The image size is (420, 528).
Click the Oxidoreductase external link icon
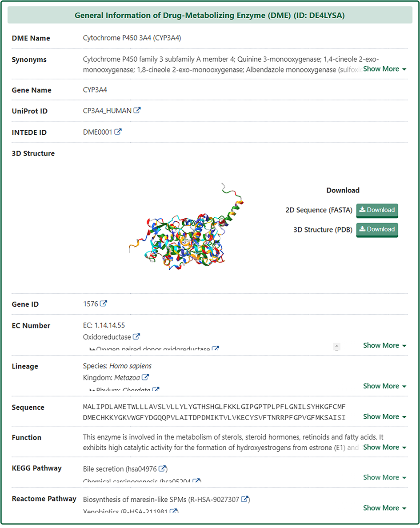click(x=137, y=336)
